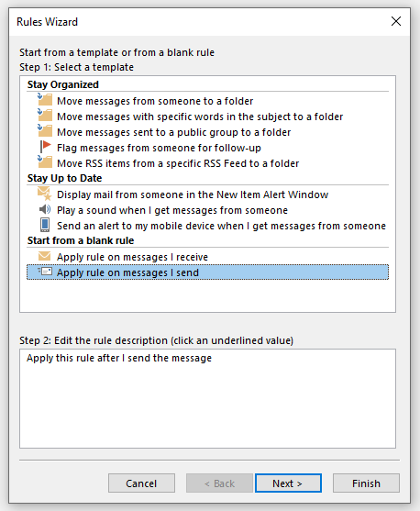Viewport: 420px width, 511px height.
Task: Click sent-mail icon for messages I send
Action: point(45,272)
